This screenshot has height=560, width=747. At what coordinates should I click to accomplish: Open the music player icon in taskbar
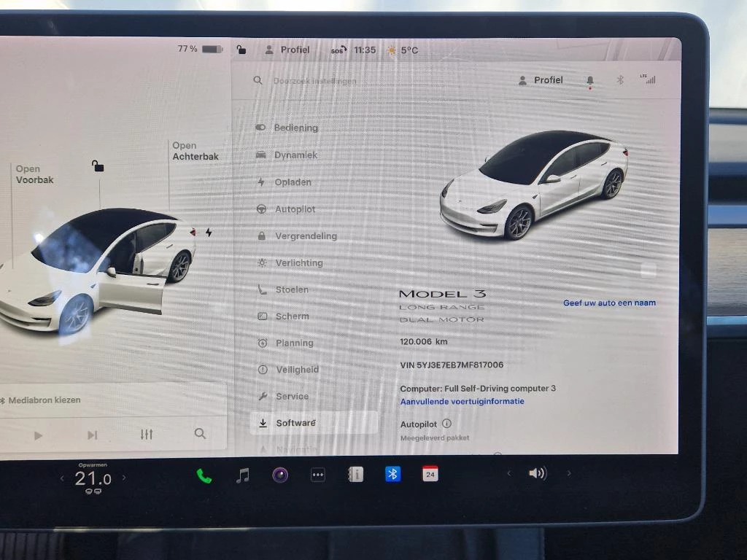243,475
